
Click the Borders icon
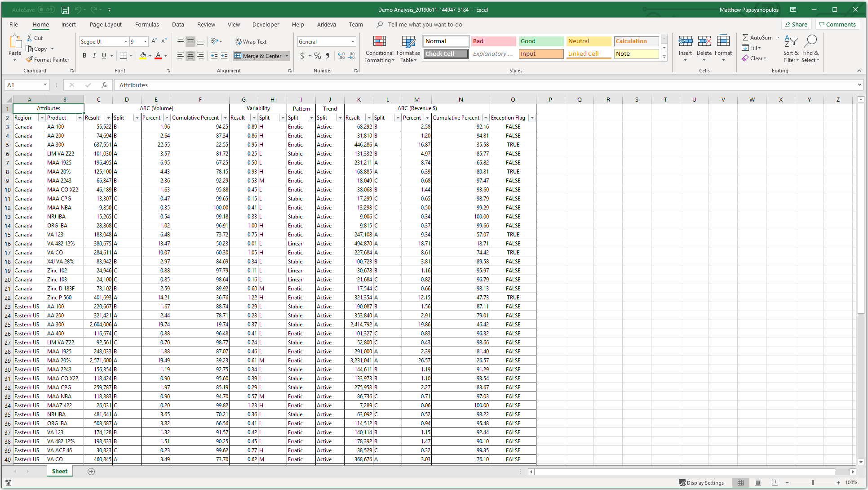[x=124, y=56]
